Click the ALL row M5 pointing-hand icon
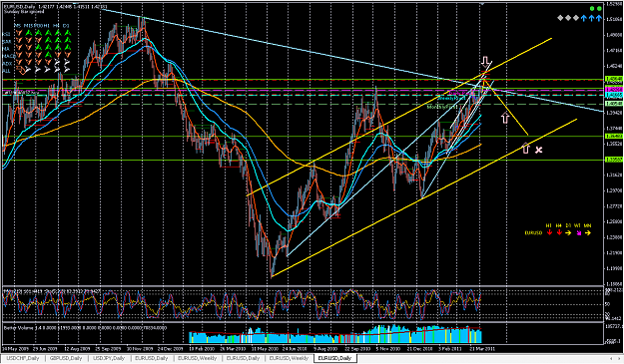 pyautogui.click(x=21, y=71)
